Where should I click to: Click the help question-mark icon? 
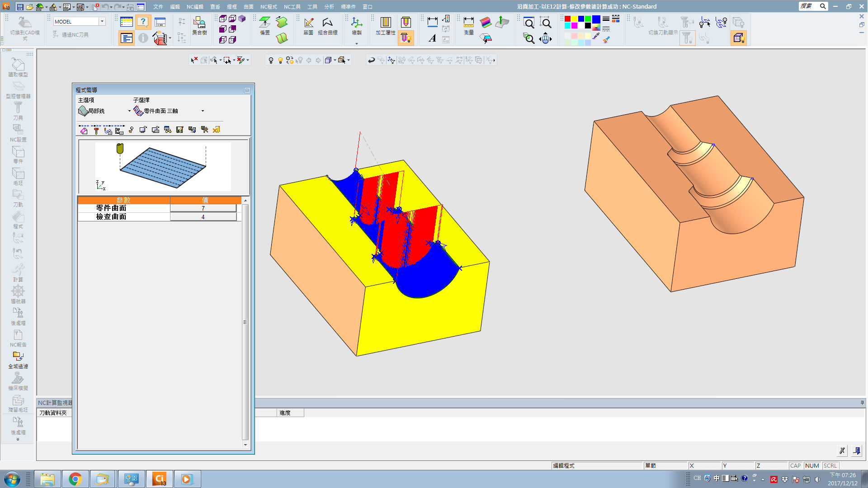pyautogui.click(x=143, y=22)
